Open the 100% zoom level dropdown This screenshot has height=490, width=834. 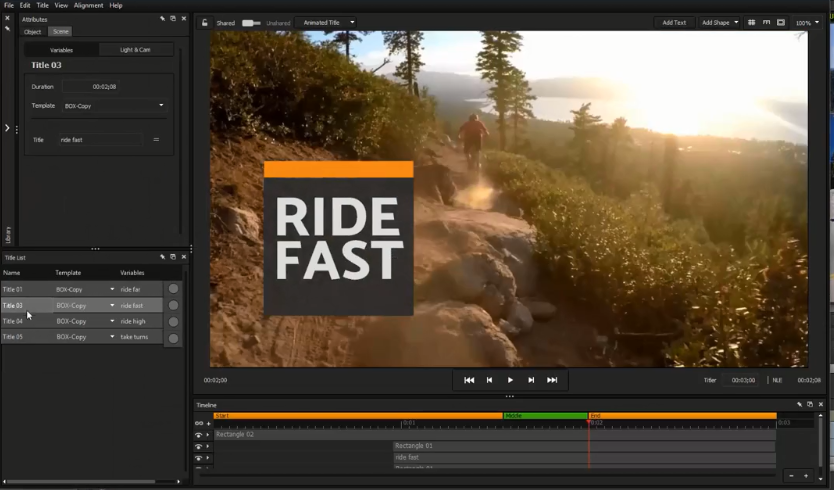(x=806, y=22)
